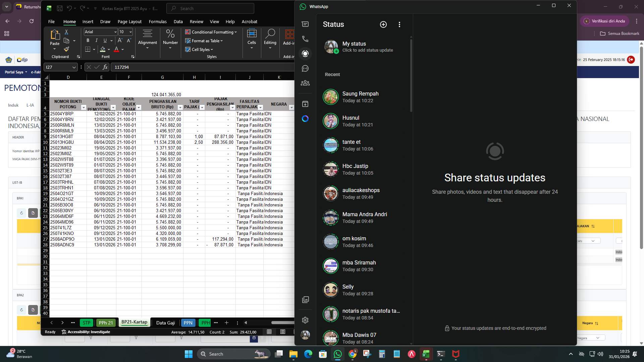Click the Cut scissors icon
Image resolution: width=644 pixels, height=362 pixels.
[66, 32]
